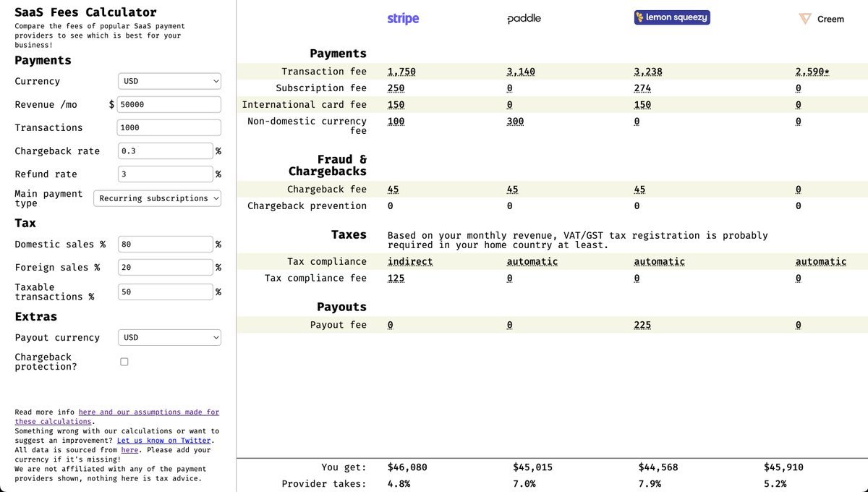This screenshot has width=868, height=492.
Task: Click Lemon Squeezy transaction fee 3,238
Action: click(648, 72)
